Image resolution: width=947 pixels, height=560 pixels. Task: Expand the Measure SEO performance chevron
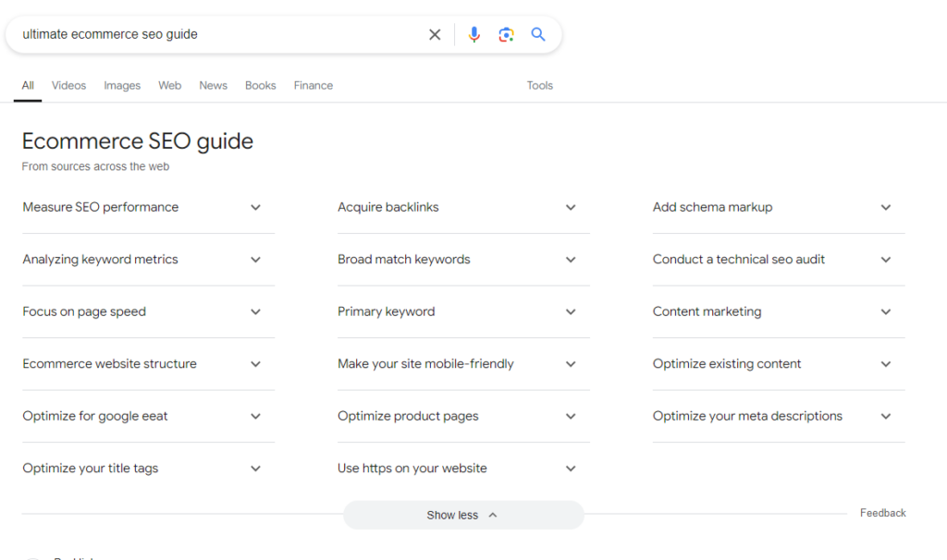[x=255, y=208]
